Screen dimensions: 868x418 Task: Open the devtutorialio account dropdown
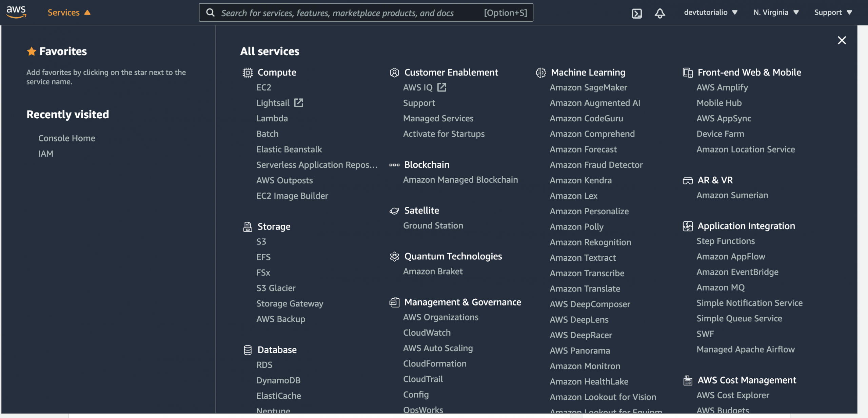(710, 13)
